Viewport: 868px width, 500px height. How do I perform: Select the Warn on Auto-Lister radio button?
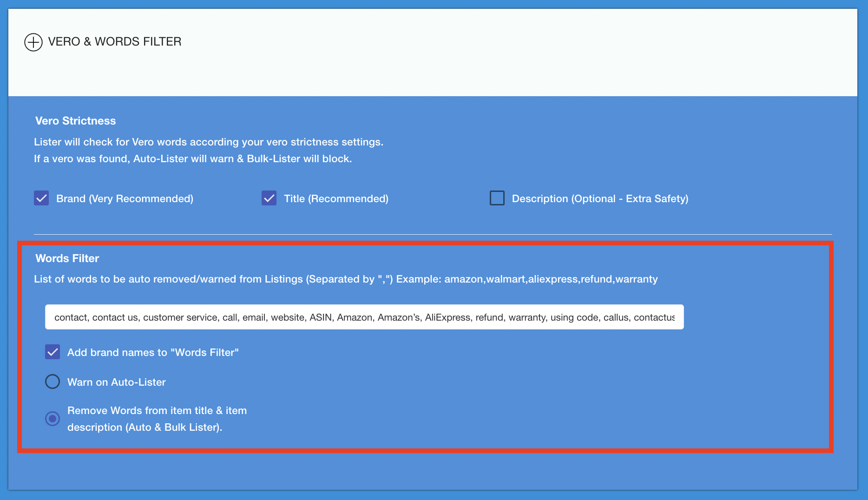[53, 382]
